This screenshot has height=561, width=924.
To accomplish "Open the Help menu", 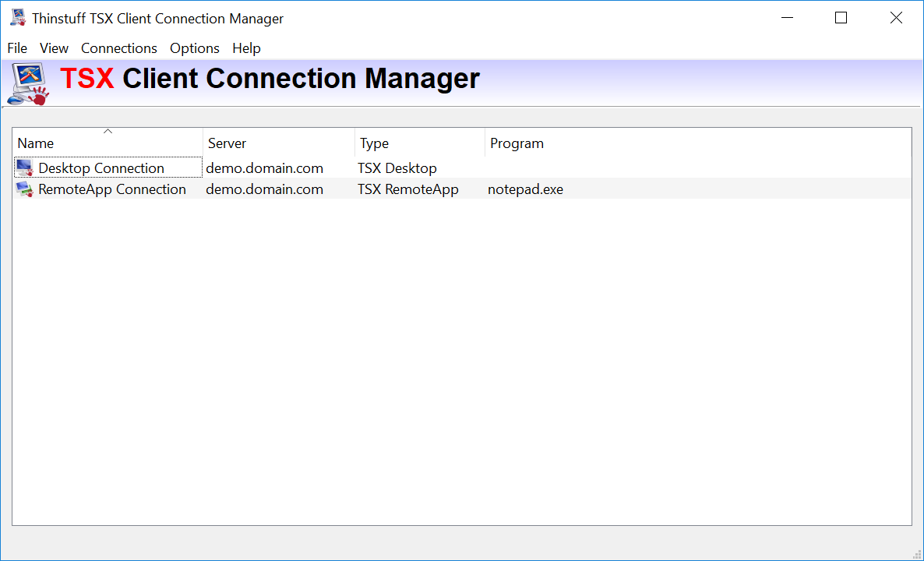I will [x=246, y=48].
